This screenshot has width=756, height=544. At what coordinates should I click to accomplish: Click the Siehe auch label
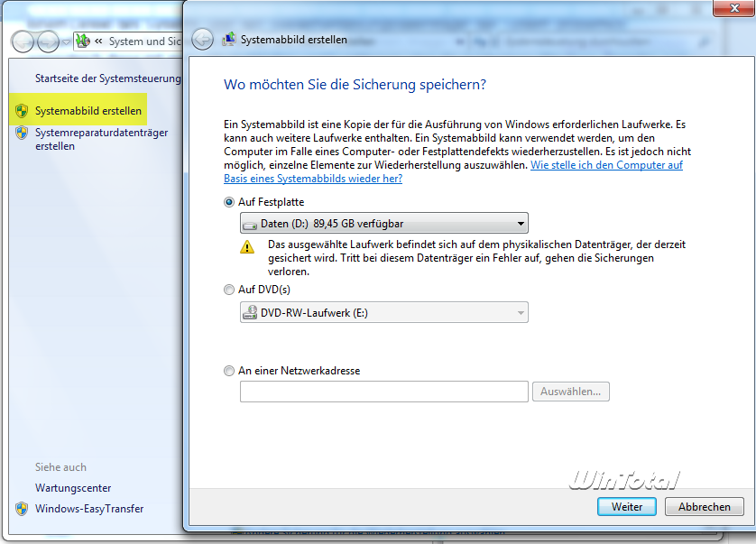(x=60, y=467)
